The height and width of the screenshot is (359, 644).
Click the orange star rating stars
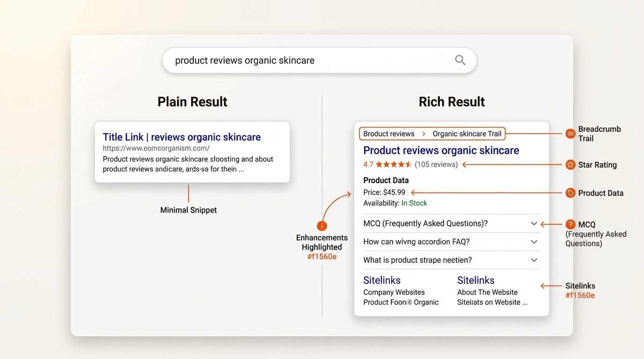[x=394, y=165]
